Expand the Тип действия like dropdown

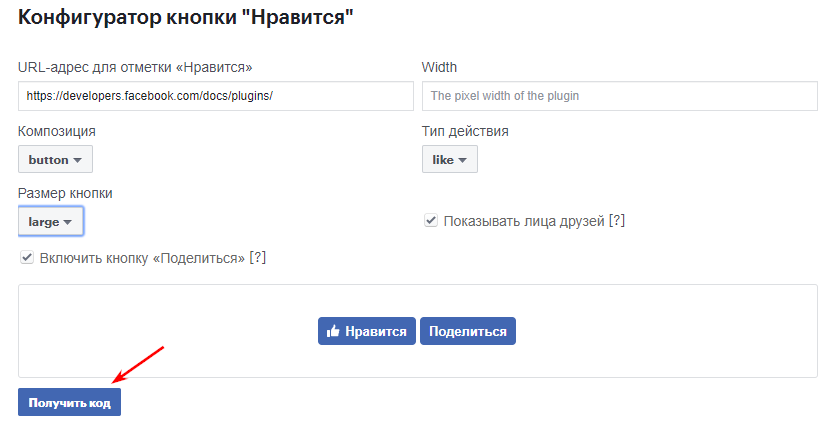point(449,159)
